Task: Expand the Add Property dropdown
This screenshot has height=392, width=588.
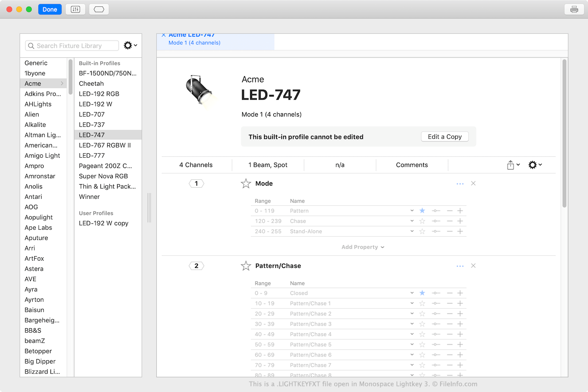Action: (x=363, y=247)
